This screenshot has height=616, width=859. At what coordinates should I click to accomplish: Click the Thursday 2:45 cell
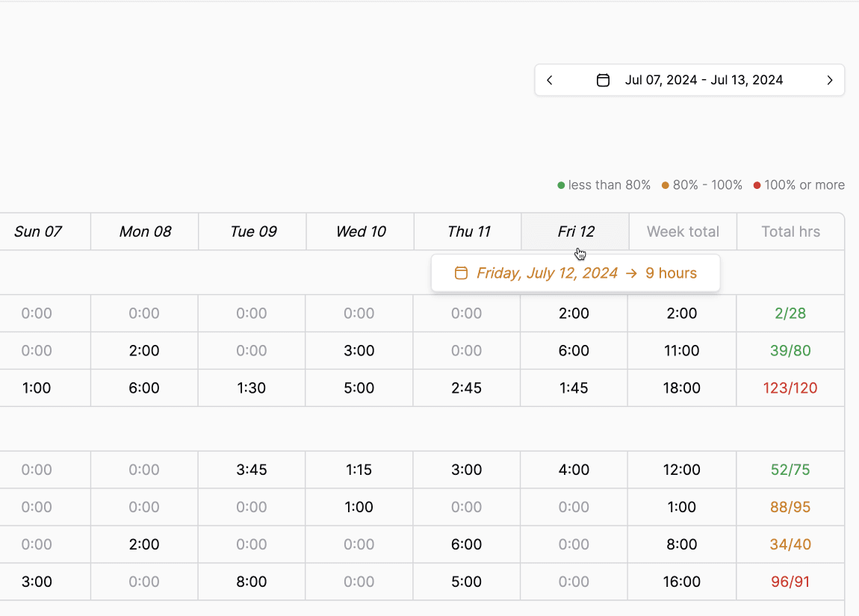(x=466, y=388)
